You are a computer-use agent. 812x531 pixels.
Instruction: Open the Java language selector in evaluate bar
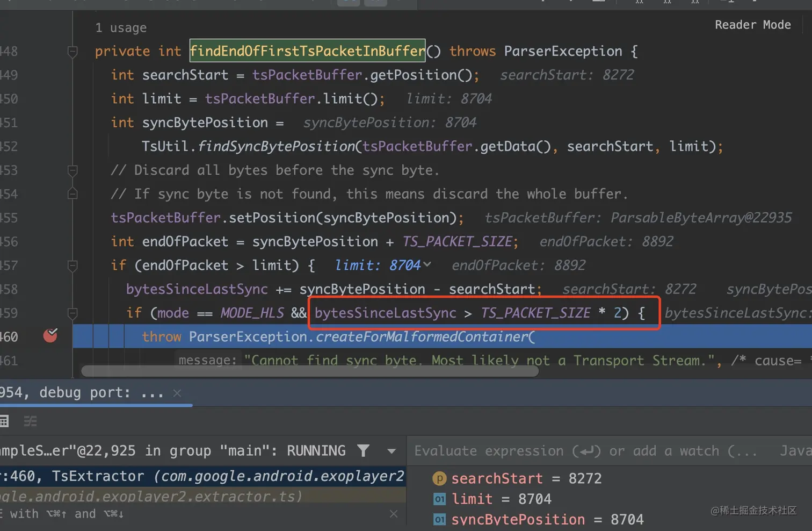click(x=796, y=451)
